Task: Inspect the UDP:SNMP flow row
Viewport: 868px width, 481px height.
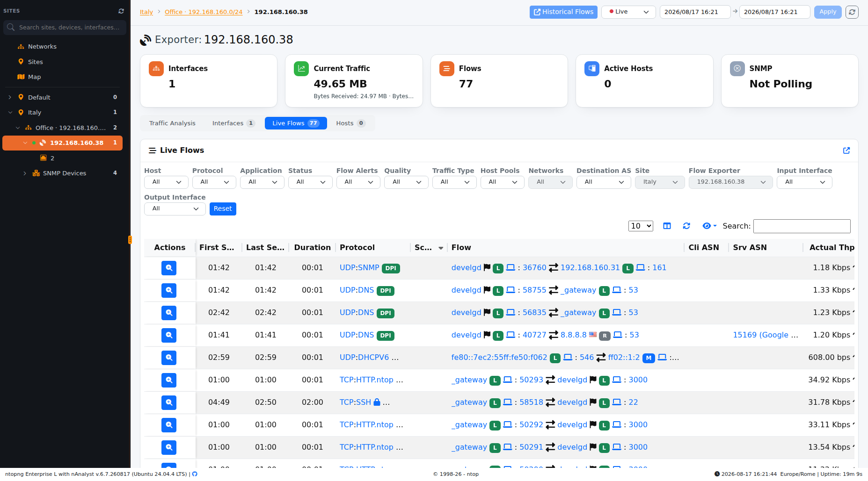Action: coord(169,268)
